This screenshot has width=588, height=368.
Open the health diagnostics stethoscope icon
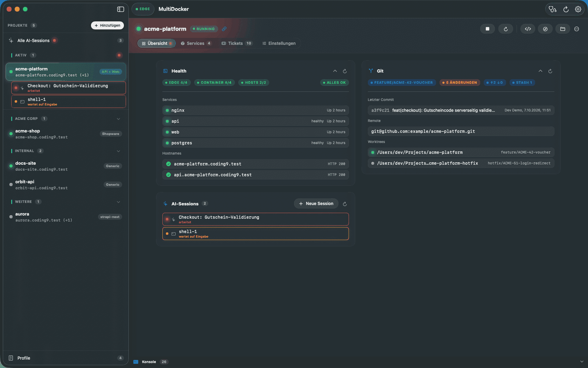pos(553,9)
